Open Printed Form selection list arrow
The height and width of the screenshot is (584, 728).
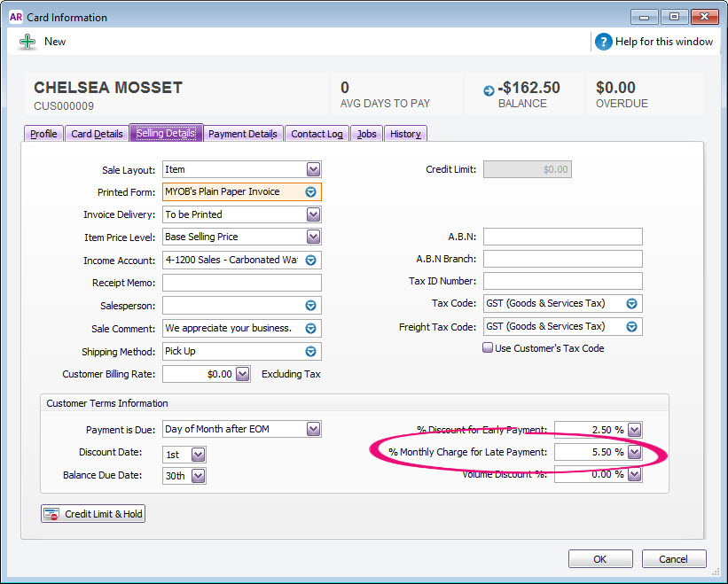click(x=311, y=192)
